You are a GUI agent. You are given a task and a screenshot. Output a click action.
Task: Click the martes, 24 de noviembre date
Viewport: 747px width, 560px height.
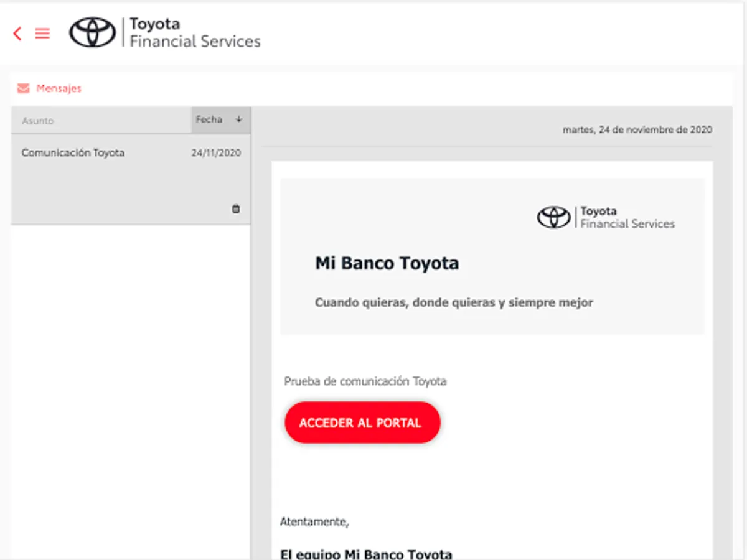(x=637, y=130)
